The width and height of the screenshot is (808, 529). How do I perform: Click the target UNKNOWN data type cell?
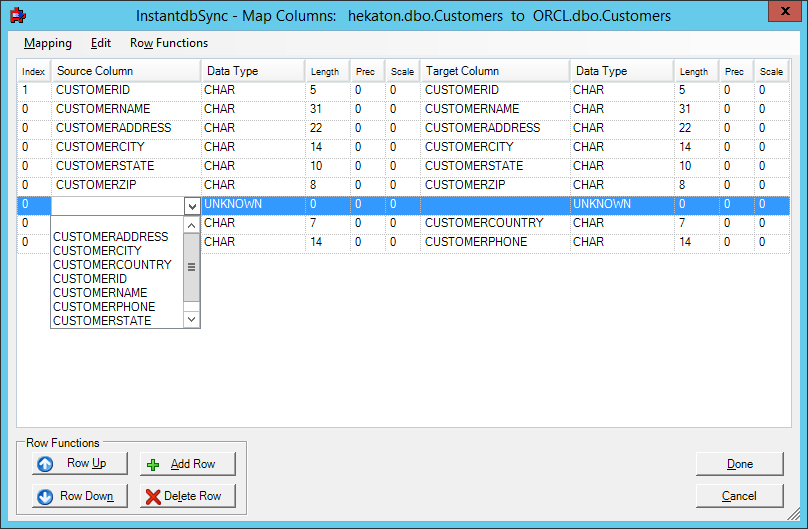(622, 204)
